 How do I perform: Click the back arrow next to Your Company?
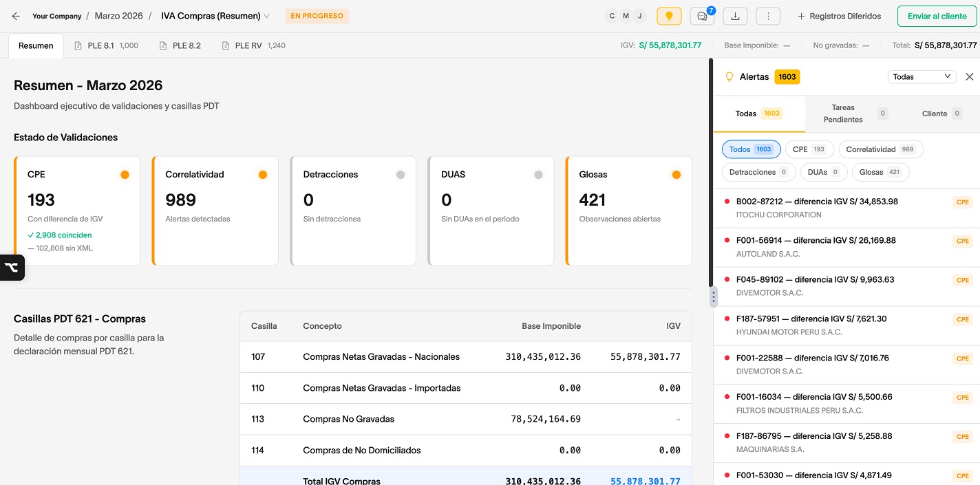[x=15, y=15]
